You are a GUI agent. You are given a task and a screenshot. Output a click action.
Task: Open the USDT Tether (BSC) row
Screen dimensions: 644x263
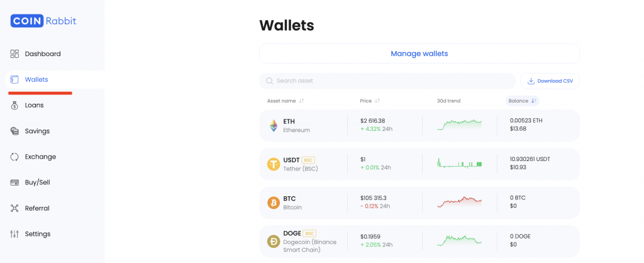coord(419,164)
